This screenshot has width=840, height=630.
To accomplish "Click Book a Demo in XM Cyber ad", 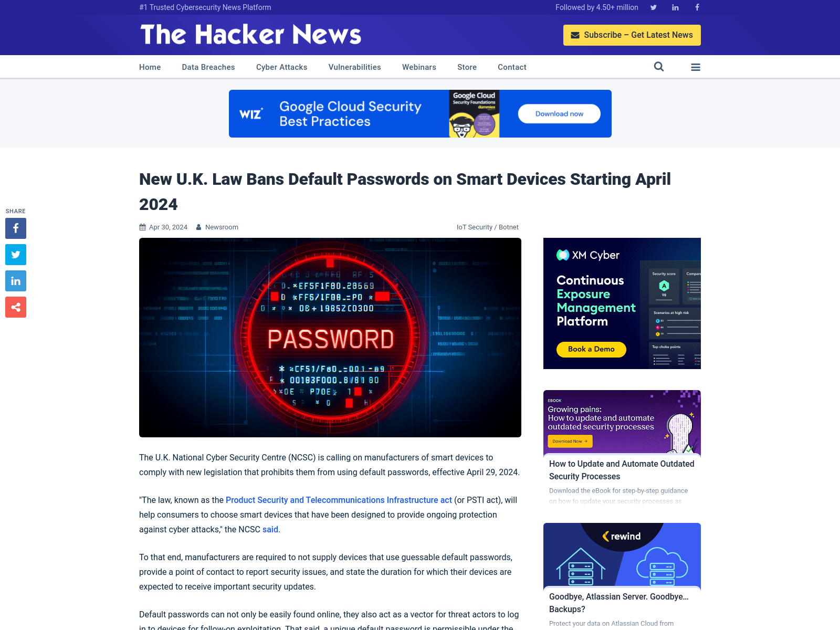I will [x=591, y=349].
